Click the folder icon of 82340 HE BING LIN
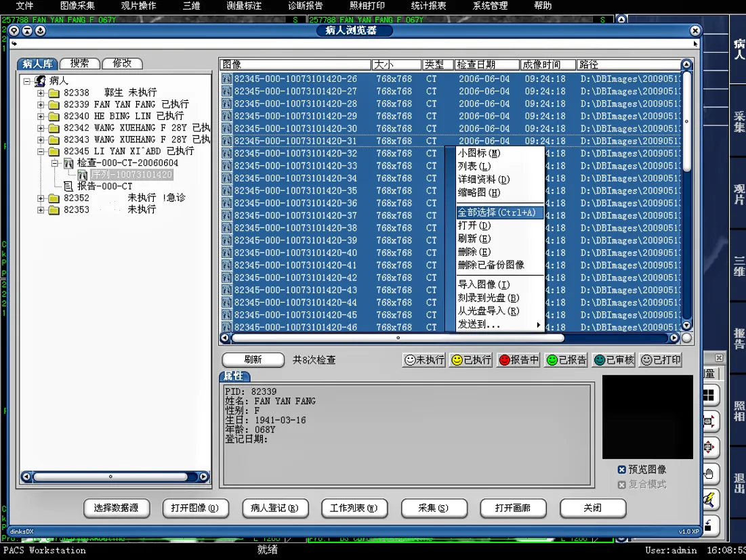Viewport: 746px width, 560px height. click(54, 116)
